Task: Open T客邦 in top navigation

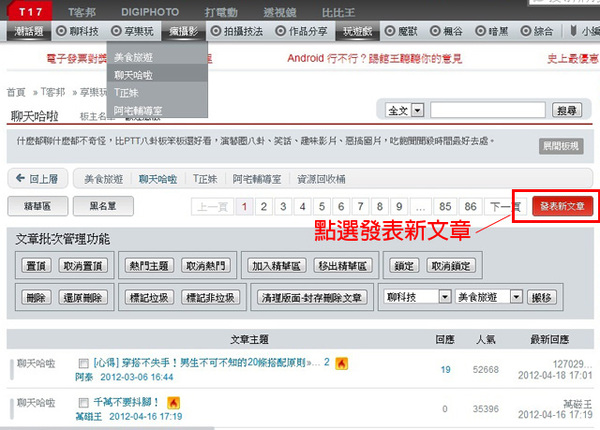Action: point(82,13)
